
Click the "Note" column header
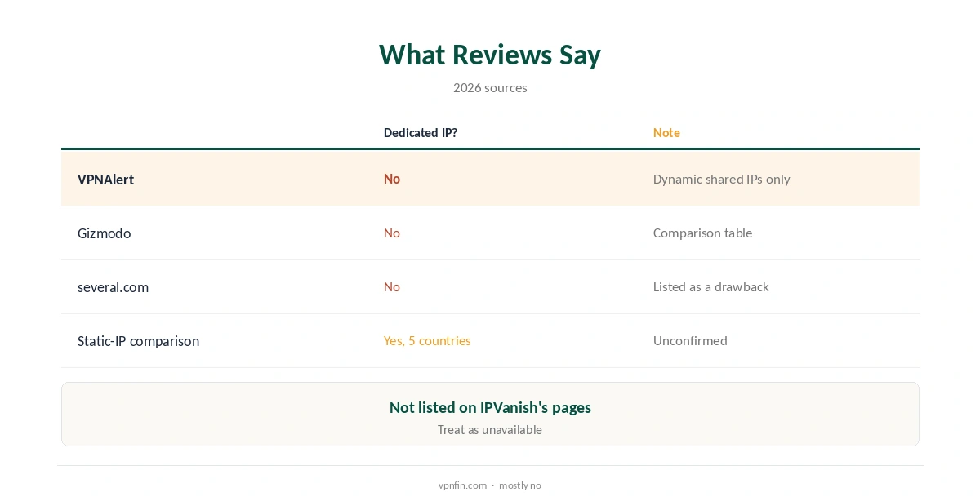[x=666, y=133]
